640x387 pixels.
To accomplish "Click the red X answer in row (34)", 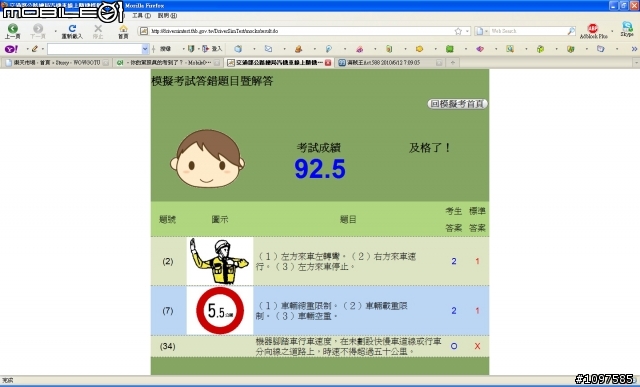I will pos(477,346).
